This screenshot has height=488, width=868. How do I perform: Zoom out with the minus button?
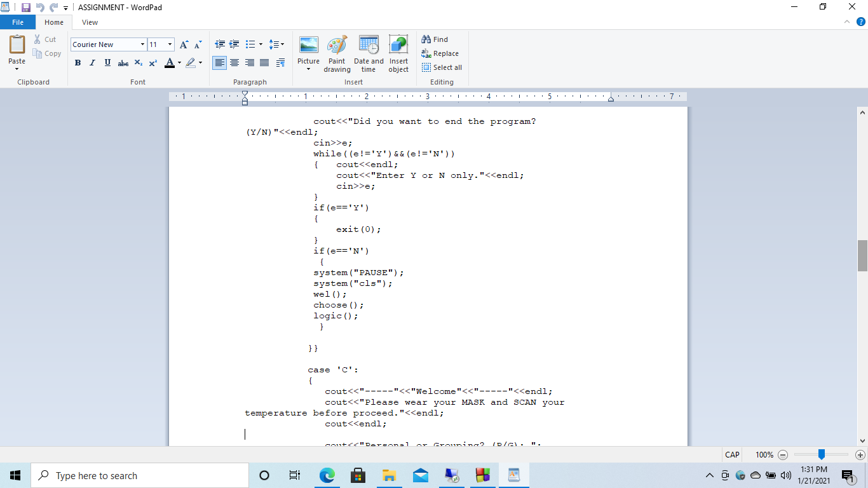(x=783, y=455)
